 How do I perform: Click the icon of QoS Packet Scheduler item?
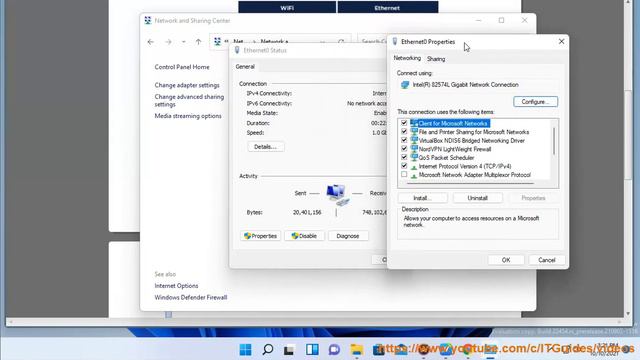[x=414, y=157]
